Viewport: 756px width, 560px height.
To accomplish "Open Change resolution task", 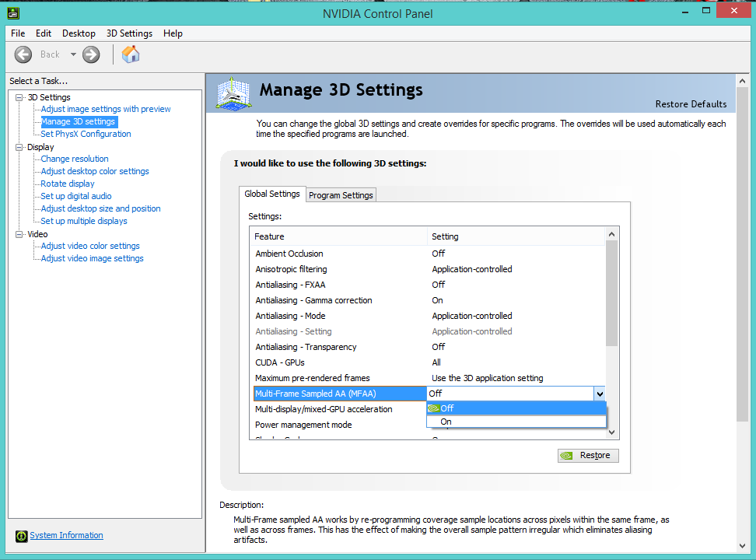I will click(75, 159).
